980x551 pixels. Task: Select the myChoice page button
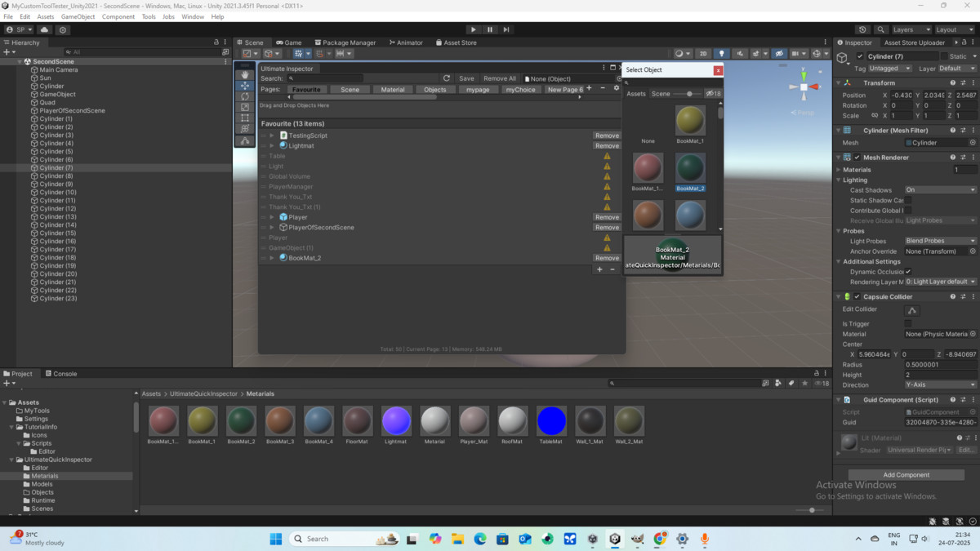click(521, 90)
